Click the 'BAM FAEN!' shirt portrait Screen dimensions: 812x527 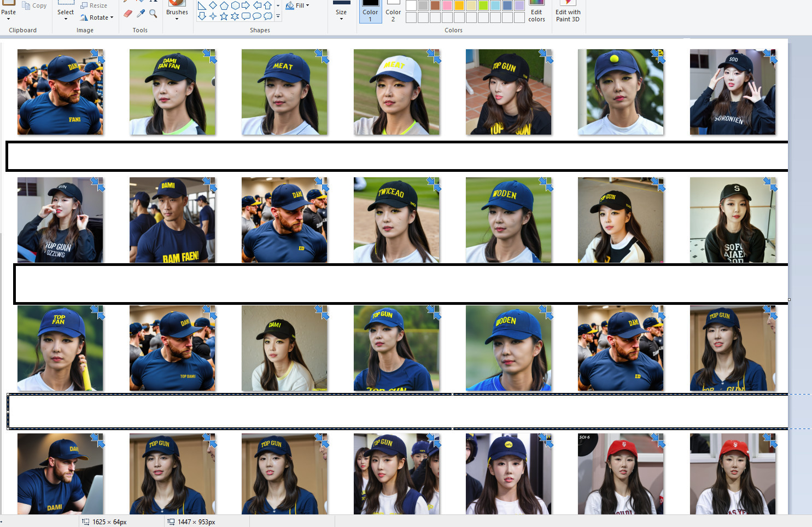(x=172, y=220)
